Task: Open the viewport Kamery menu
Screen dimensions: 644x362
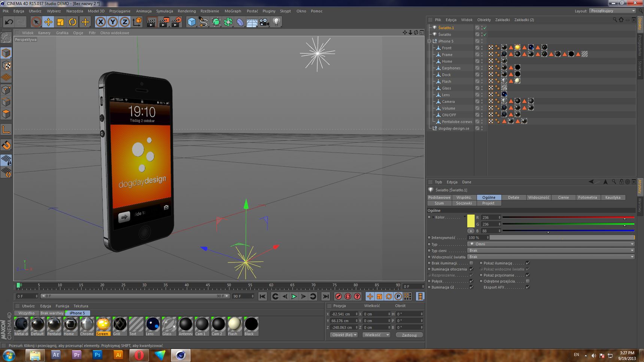Action: (44, 33)
